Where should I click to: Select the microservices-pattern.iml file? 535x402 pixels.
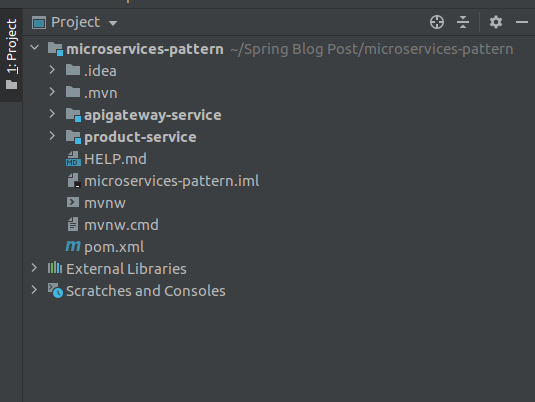[172, 181]
